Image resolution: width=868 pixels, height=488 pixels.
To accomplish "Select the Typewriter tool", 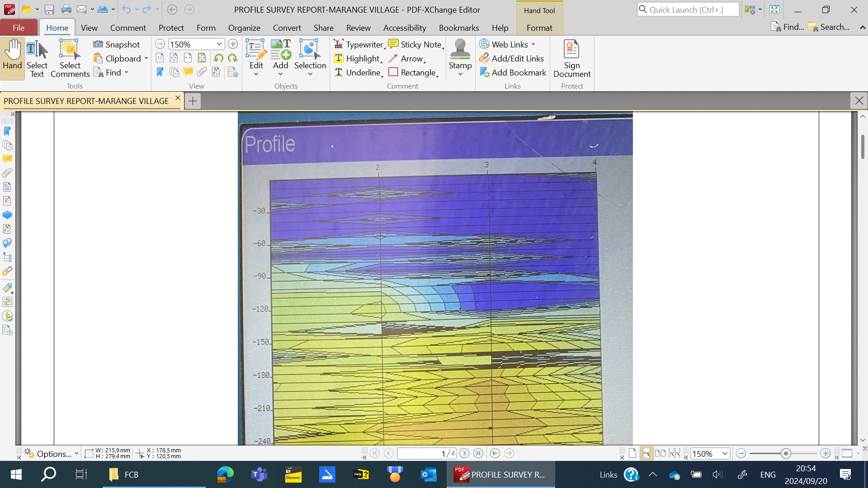I will pyautogui.click(x=359, y=44).
